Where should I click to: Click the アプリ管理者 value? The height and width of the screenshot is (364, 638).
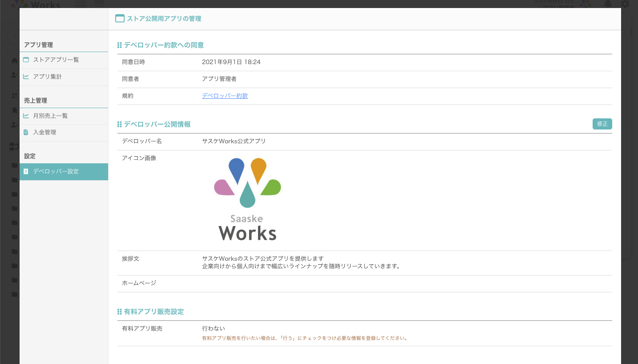pyautogui.click(x=219, y=79)
